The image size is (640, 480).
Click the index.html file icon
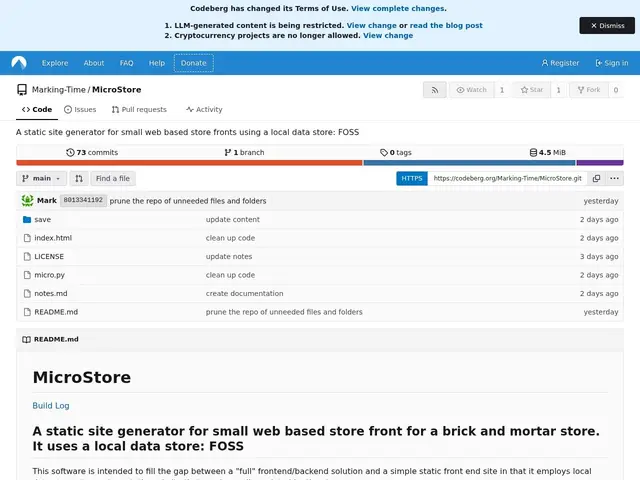pos(27,238)
